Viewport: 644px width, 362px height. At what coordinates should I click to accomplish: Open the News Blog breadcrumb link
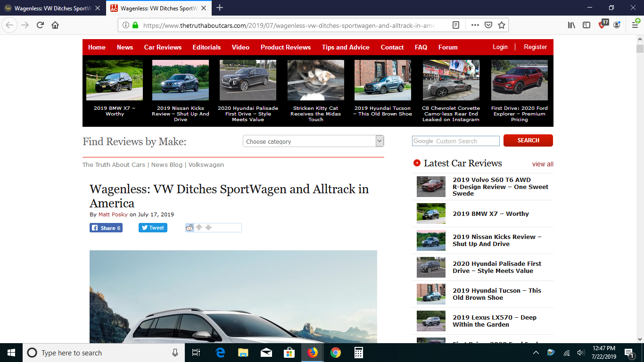[167, 165]
